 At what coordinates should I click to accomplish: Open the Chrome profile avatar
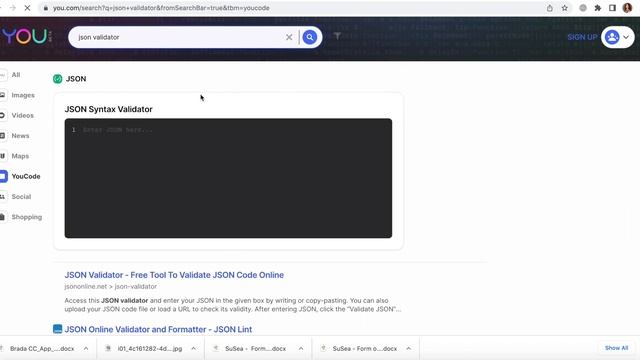pos(627,8)
